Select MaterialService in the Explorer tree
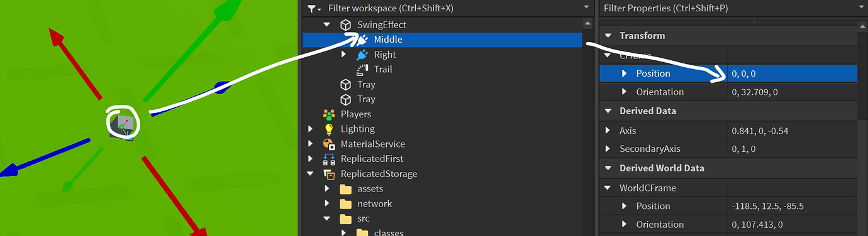Screen dimensions: 868x236 [442, 144]
